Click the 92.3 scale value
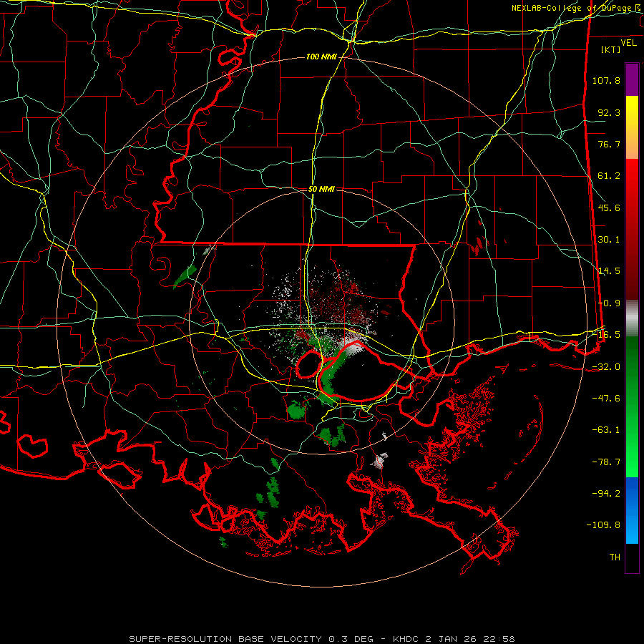The width and height of the screenshot is (644, 644). (x=609, y=112)
